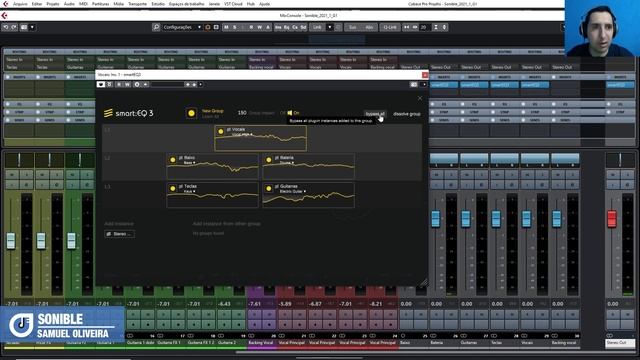This screenshot has width=640, height=360.
Task: Toggle global Mute M button in MixConsole toolbar
Action: click(x=226, y=27)
